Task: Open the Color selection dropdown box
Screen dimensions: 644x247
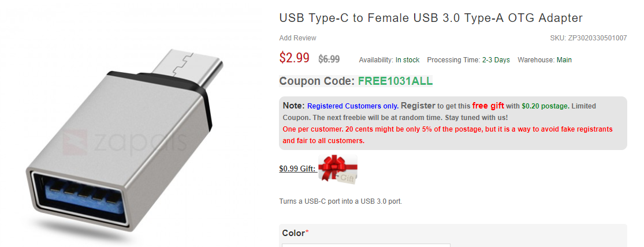Action: click(x=366, y=245)
